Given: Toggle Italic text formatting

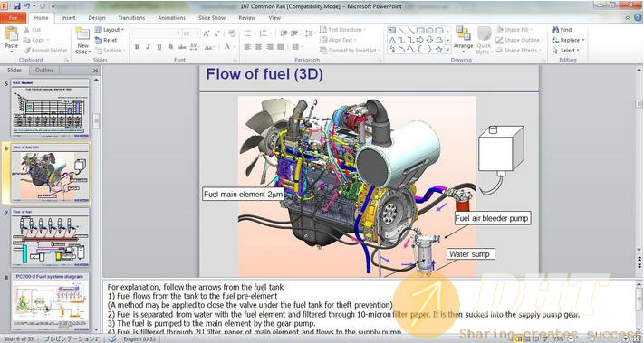Looking at the screenshot, I should point(148,47).
